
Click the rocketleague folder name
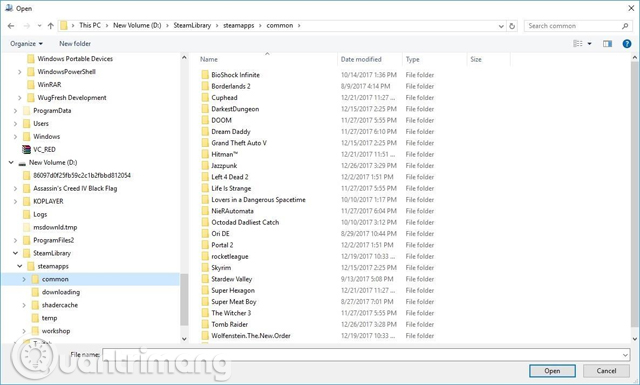[230, 256]
